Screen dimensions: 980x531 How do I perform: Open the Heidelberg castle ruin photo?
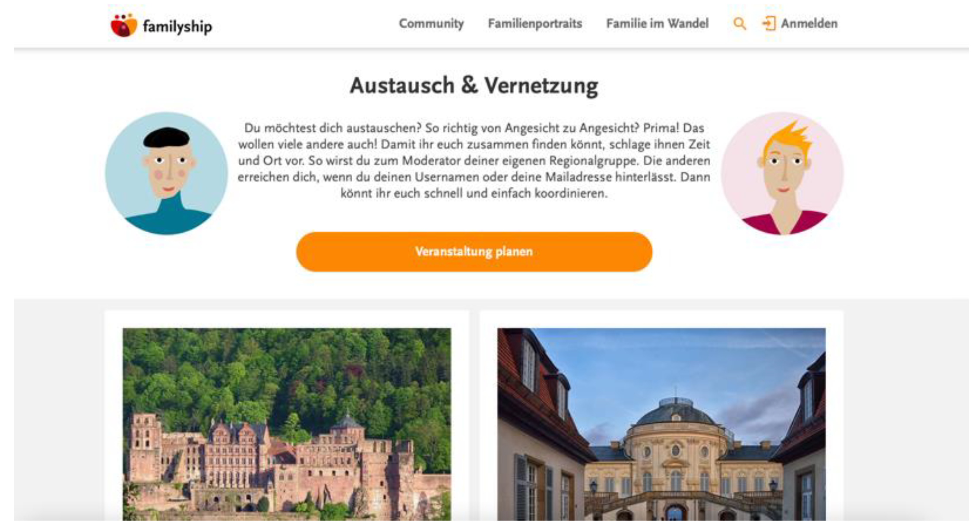[287, 424]
